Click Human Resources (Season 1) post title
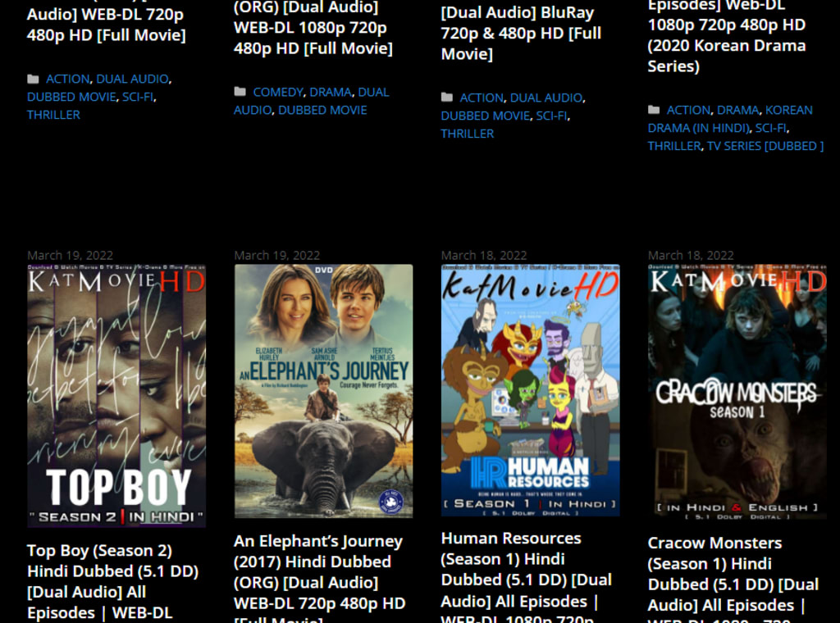This screenshot has width=840, height=623. pos(527,576)
